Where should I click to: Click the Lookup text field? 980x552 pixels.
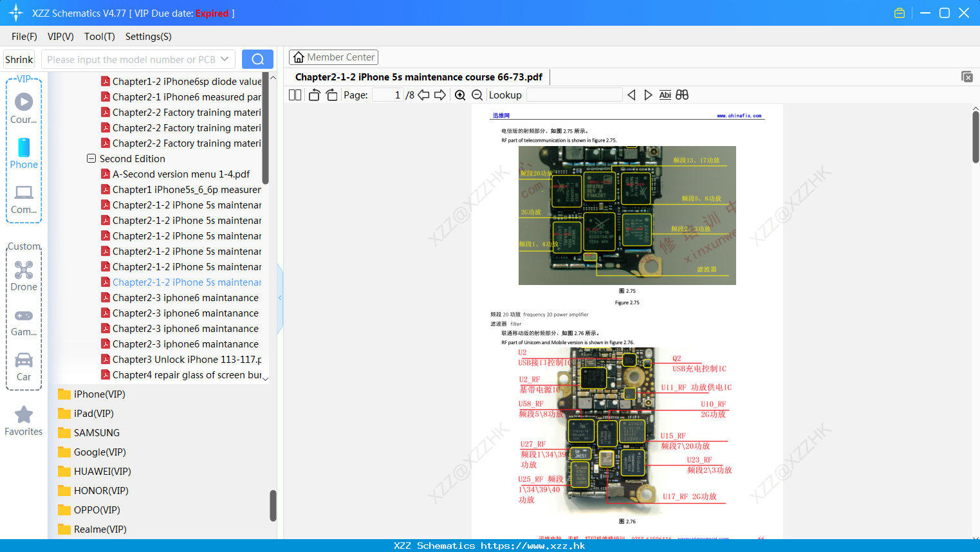(x=574, y=95)
